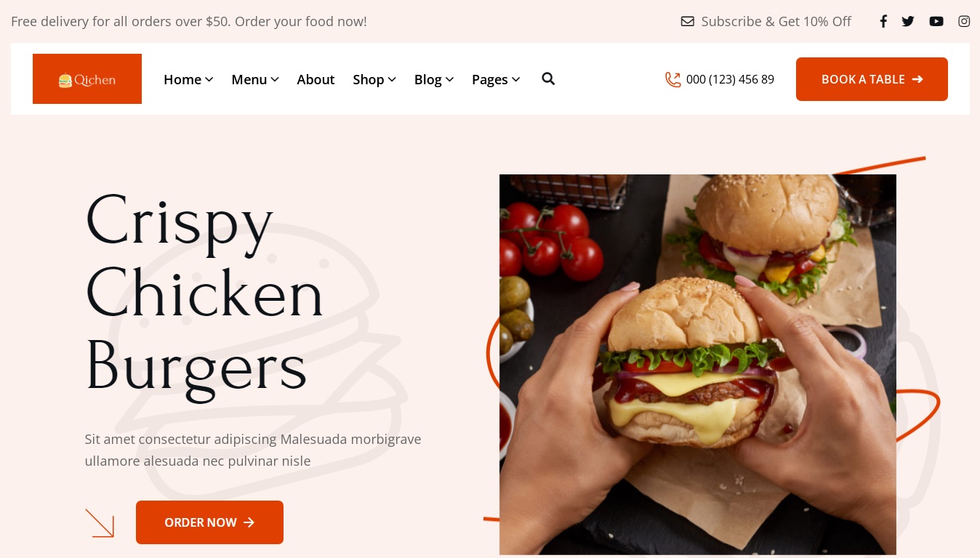Click the Qichen burger logo
This screenshot has height=558, width=980.
(87, 79)
